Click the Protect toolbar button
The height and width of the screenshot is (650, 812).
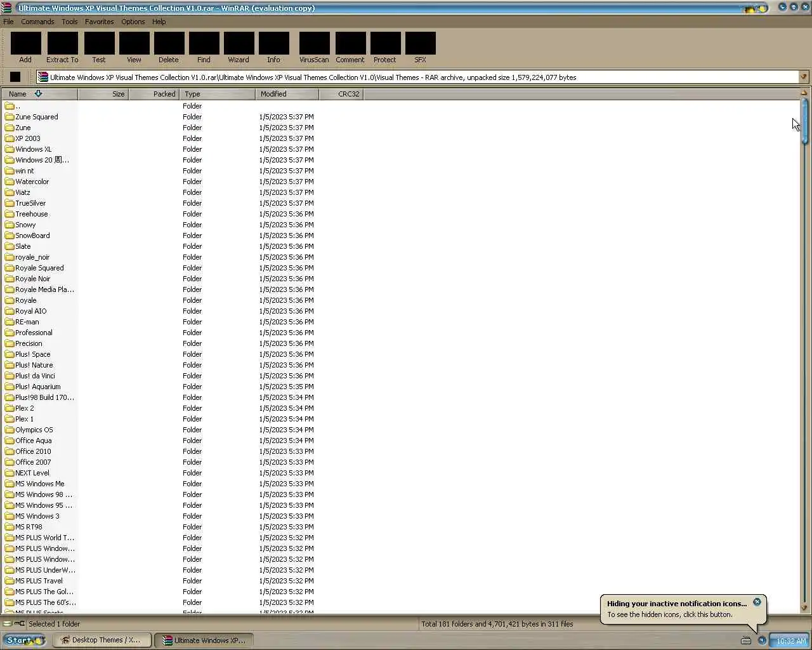pyautogui.click(x=385, y=48)
